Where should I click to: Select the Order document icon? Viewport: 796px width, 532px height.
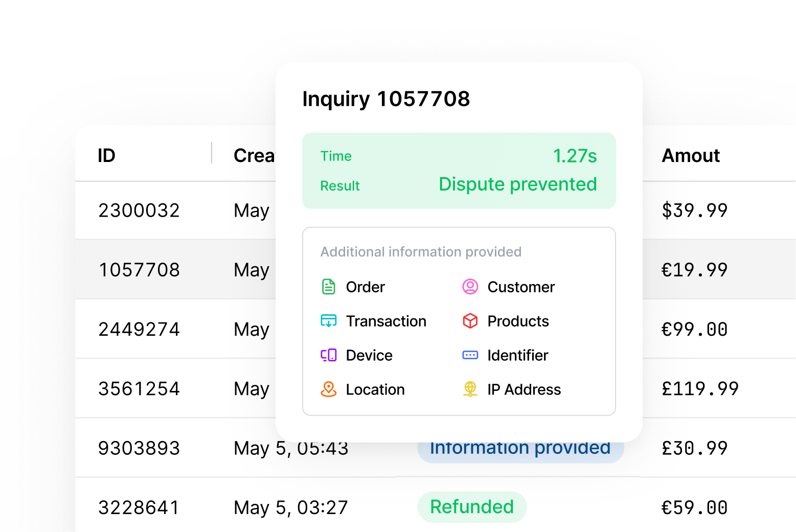point(329,287)
